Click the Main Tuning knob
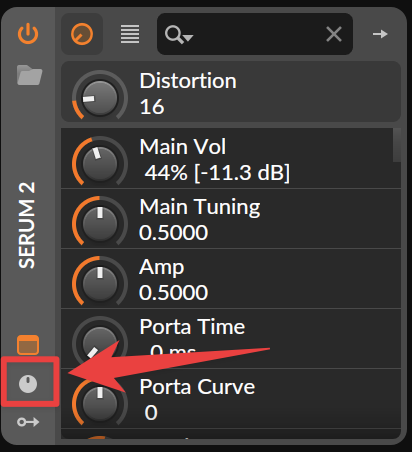412x452 pixels. [100, 223]
